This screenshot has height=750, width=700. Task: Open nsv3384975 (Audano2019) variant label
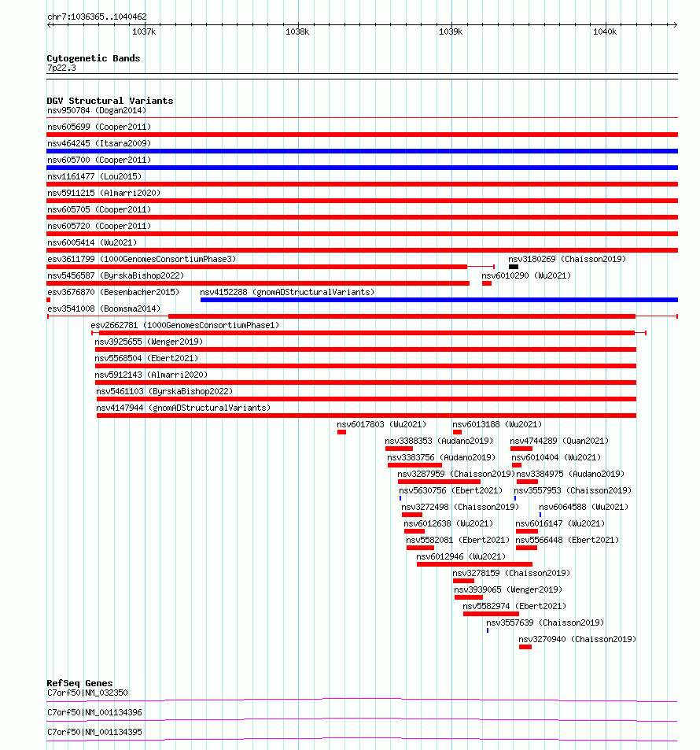click(x=570, y=474)
